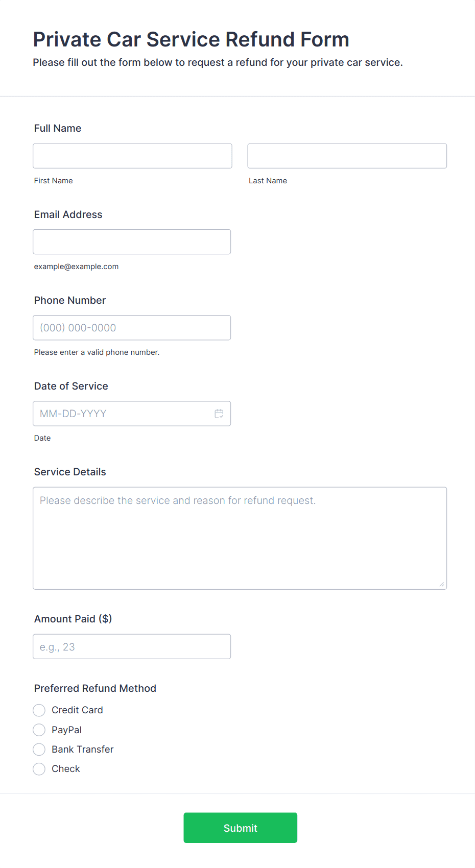The height and width of the screenshot is (868, 475).
Task: Click the Phone Number field
Action: pos(132,328)
